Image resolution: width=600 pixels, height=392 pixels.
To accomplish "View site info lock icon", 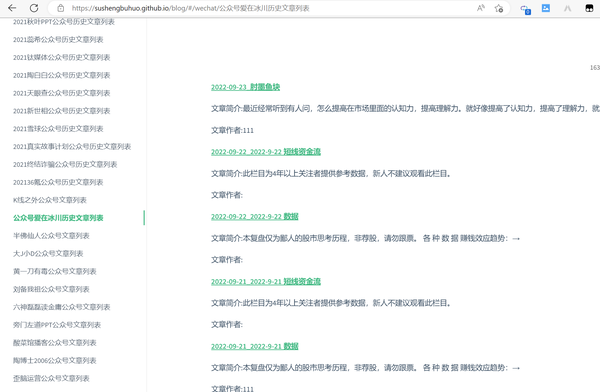I will [x=60, y=8].
